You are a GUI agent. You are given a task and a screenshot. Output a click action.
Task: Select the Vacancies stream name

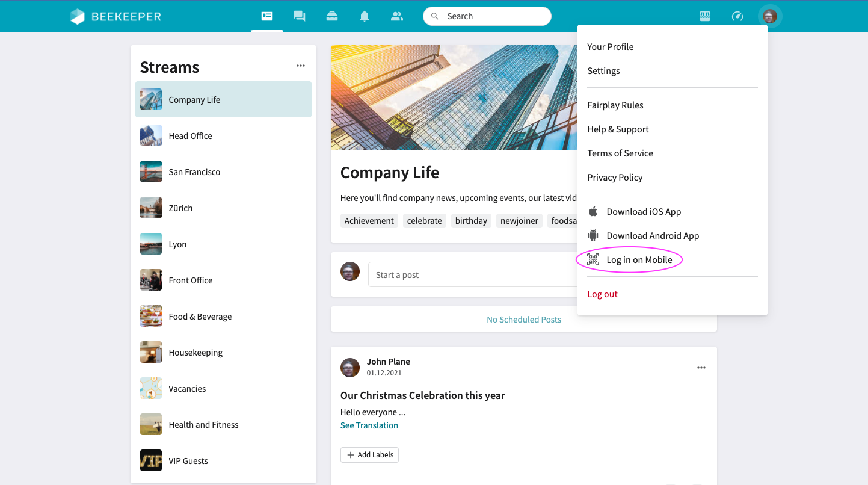click(x=187, y=389)
